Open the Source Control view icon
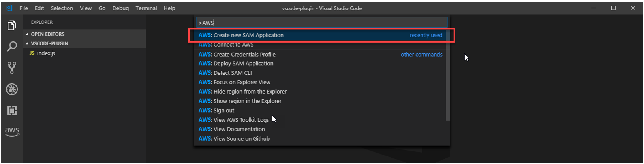 12,68
